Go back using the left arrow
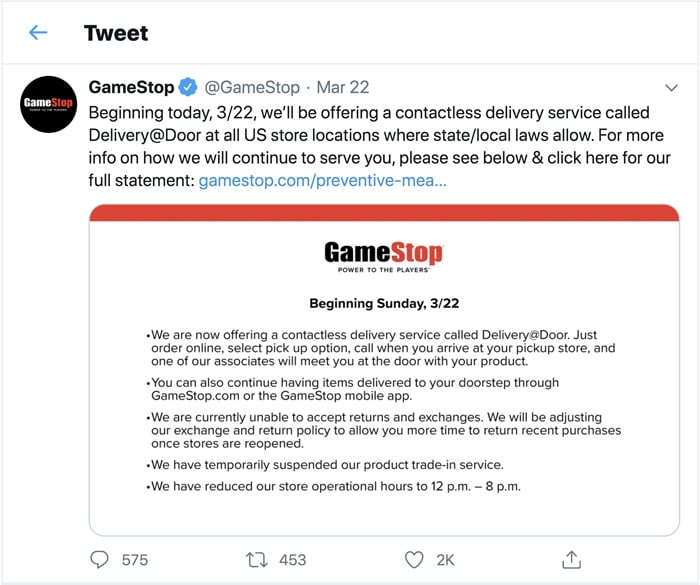 (x=38, y=33)
